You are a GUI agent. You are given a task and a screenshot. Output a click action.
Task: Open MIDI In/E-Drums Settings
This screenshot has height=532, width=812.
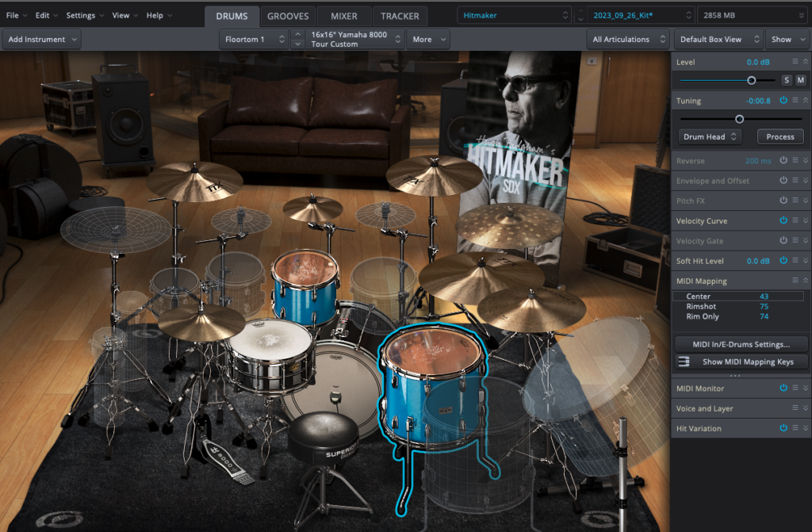(x=741, y=343)
